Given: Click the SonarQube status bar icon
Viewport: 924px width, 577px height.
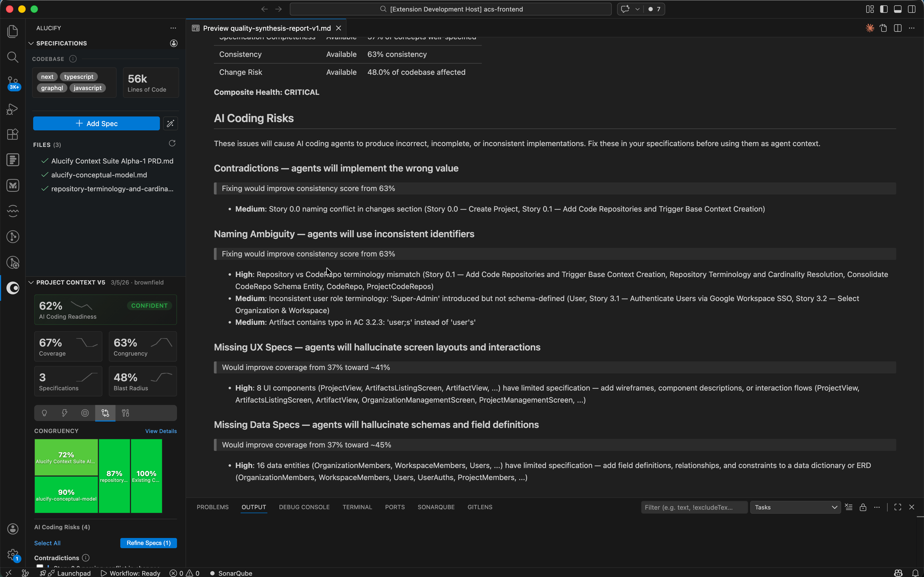Looking at the screenshot, I should click(x=231, y=573).
